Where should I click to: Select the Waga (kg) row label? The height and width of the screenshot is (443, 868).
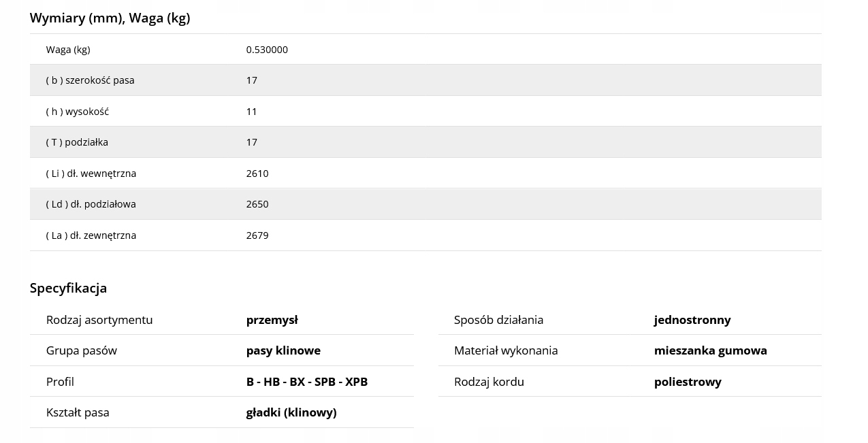click(x=68, y=50)
